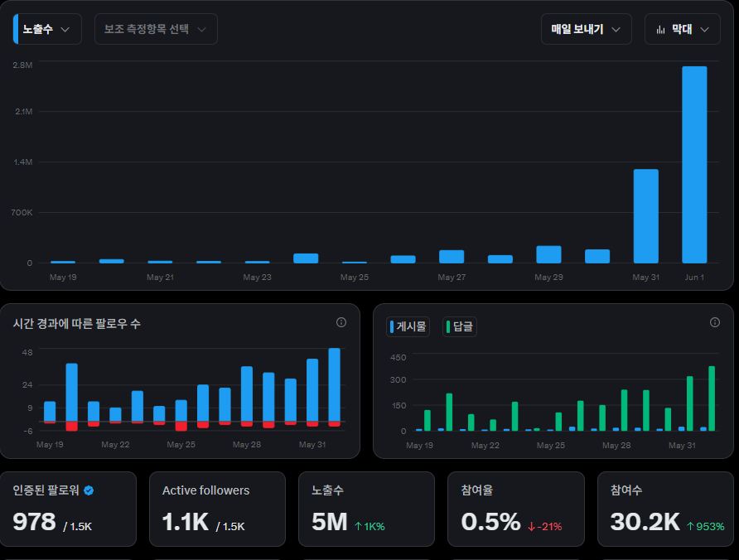The width and height of the screenshot is (739, 560).
Task: Open the 매일 보내기 interval dropdown
Action: click(587, 29)
